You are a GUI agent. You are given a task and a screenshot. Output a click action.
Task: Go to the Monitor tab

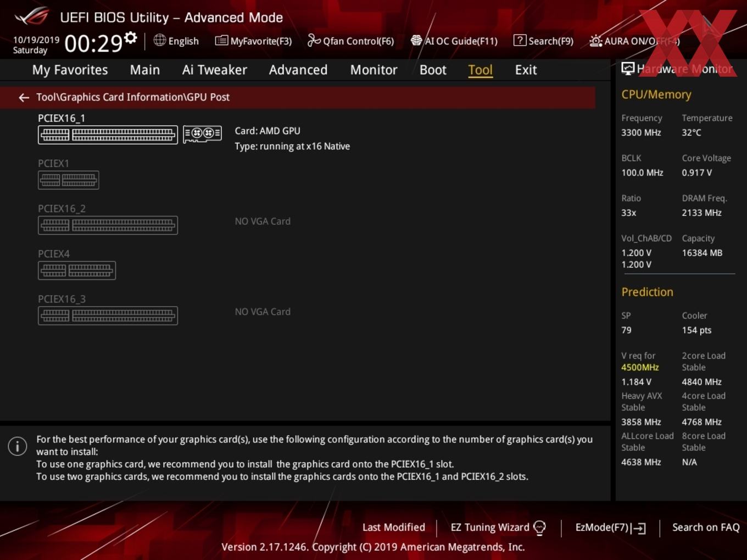point(374,70)
